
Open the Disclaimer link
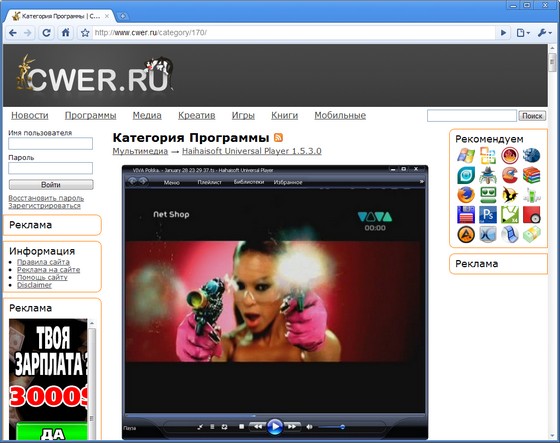click(x=34, y=285)
